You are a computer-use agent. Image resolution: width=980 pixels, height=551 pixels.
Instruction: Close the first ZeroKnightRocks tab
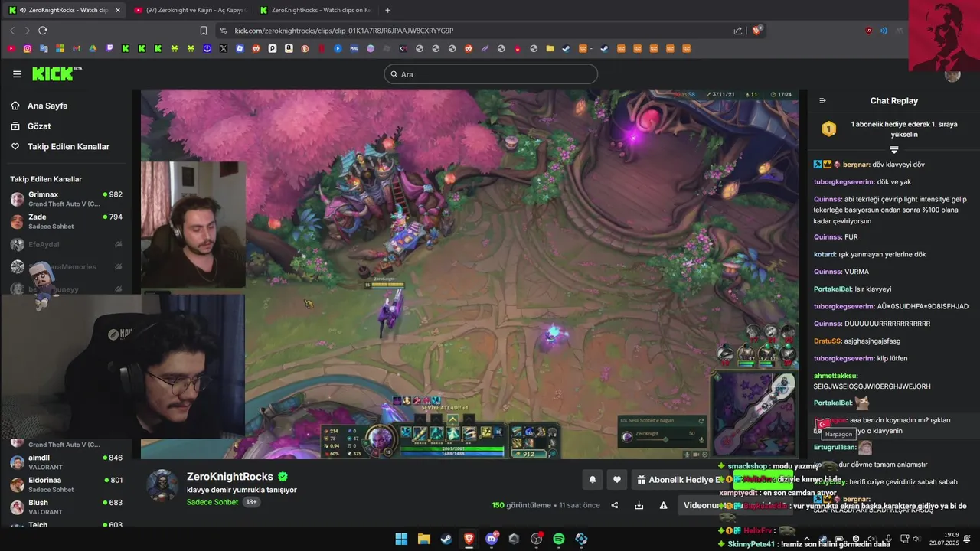click(x=117, y=10)
